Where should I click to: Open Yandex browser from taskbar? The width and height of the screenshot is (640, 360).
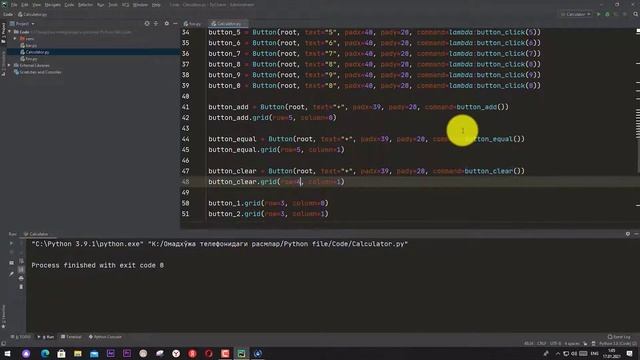(176, 353)
